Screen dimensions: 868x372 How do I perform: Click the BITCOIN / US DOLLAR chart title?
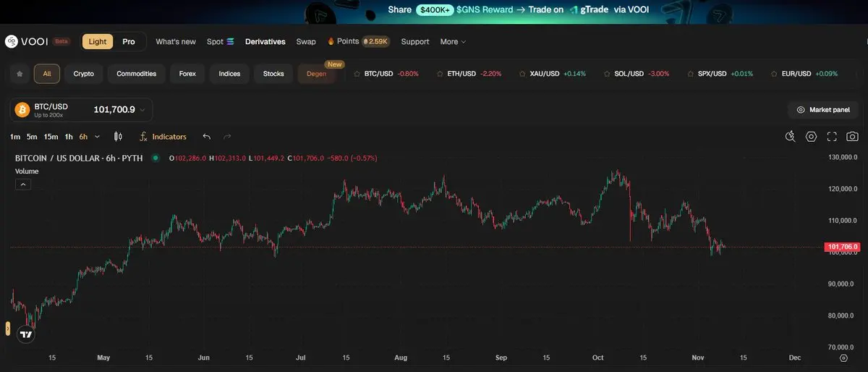[x=79, y=157]
